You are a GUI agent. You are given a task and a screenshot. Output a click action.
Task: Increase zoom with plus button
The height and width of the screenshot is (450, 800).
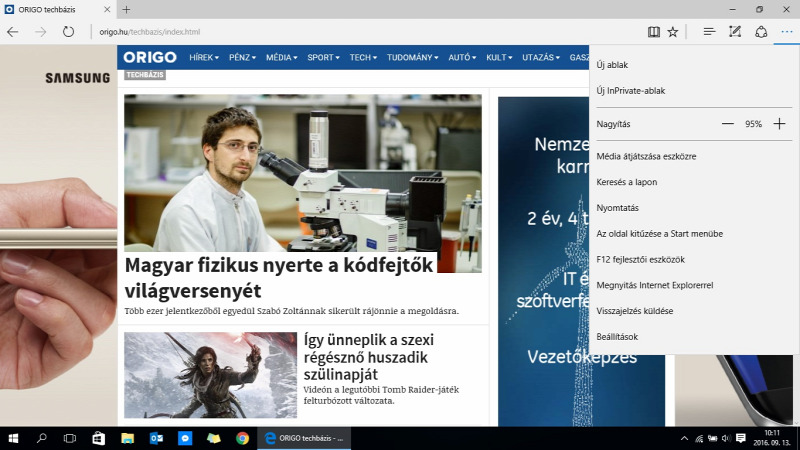coord(779,124)
